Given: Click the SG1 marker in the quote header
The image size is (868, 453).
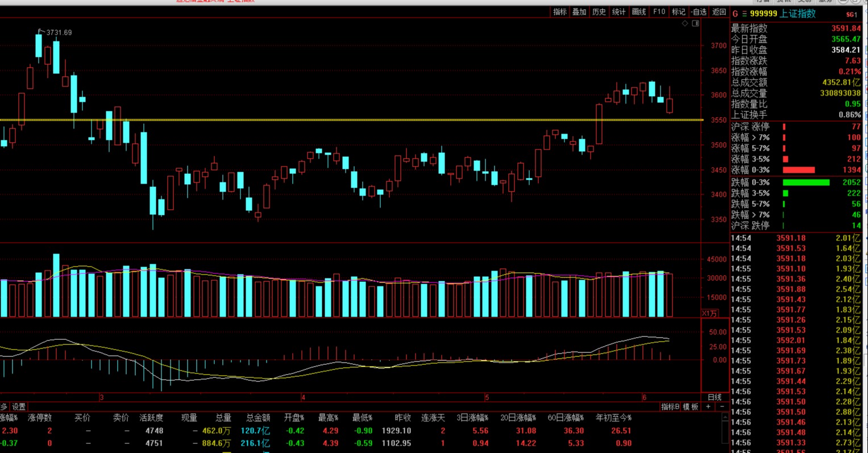Looking at the screenshot, I should coord(852,14).
